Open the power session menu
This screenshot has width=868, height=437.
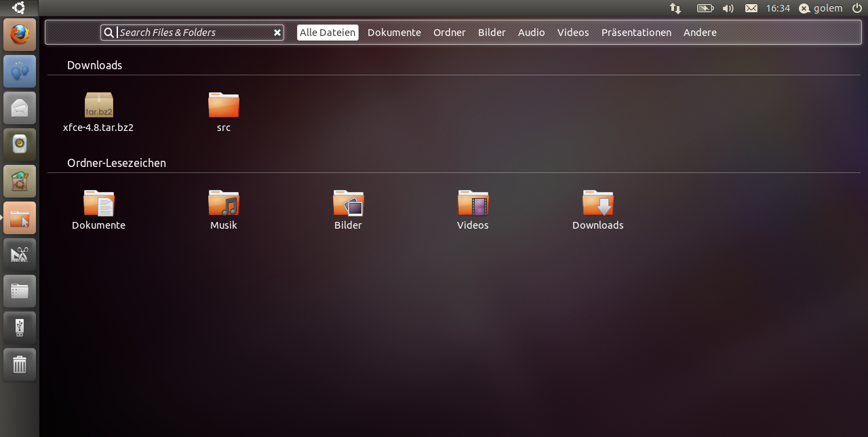(856, 8)
